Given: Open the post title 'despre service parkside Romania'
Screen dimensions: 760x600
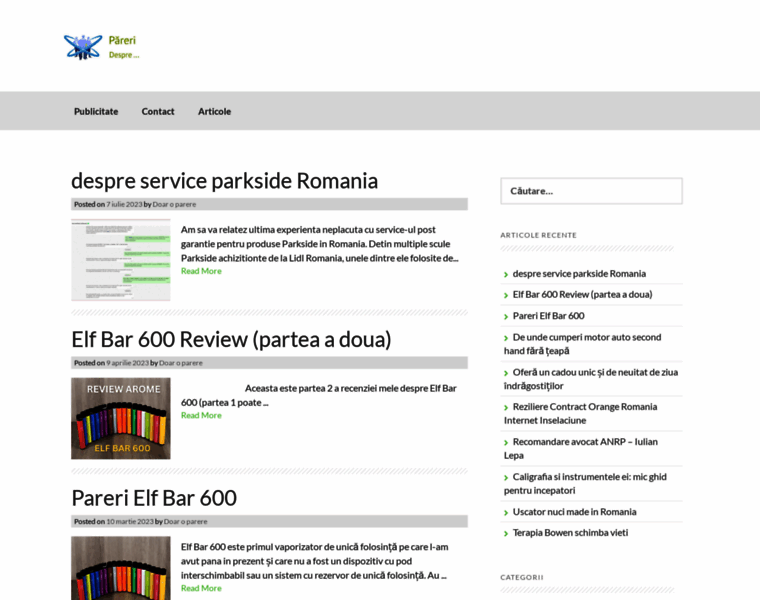Looking at the screenshot, I should (x=224, y=181).
